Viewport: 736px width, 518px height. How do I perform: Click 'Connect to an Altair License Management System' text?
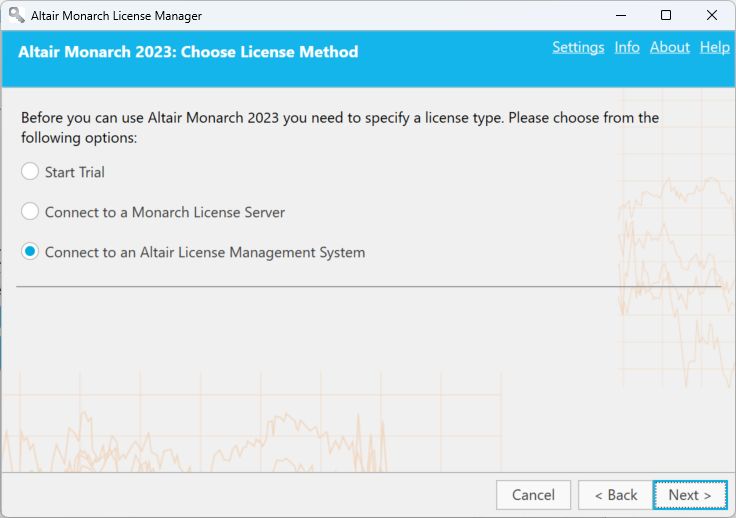coord(205,252)
